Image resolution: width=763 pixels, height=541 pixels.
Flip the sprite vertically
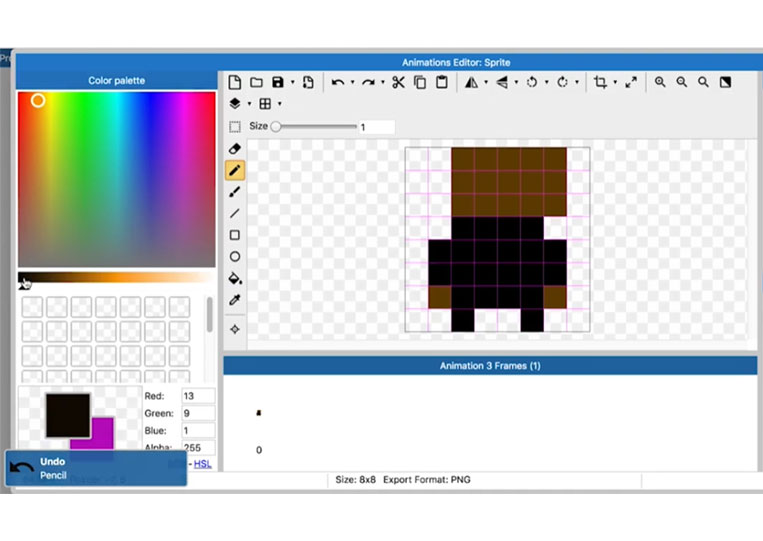tap(502, 82)
